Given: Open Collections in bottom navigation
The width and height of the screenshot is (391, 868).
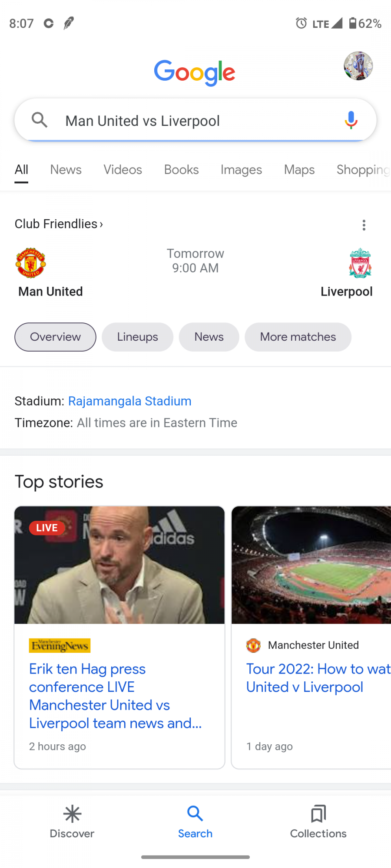Looking at the screenshot, I should coord(318,821).
